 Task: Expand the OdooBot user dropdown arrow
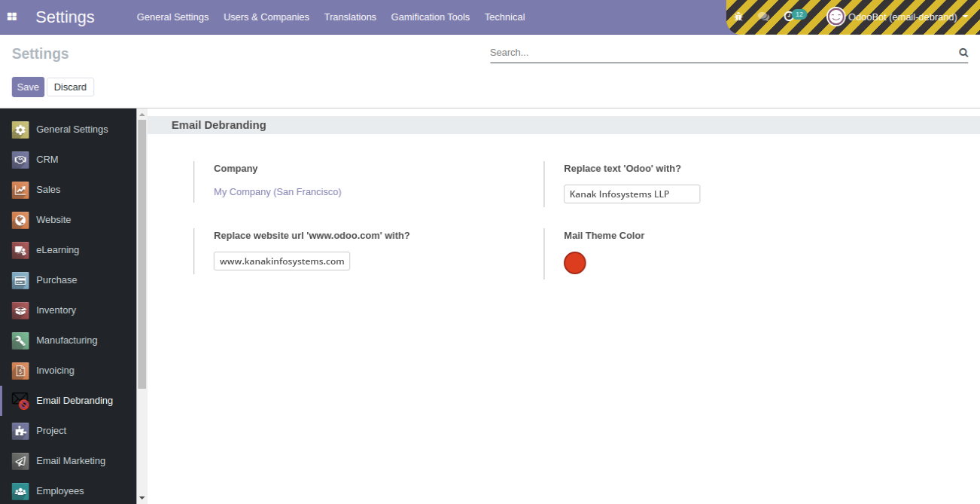pyautogui.click(x=965, y=17)
